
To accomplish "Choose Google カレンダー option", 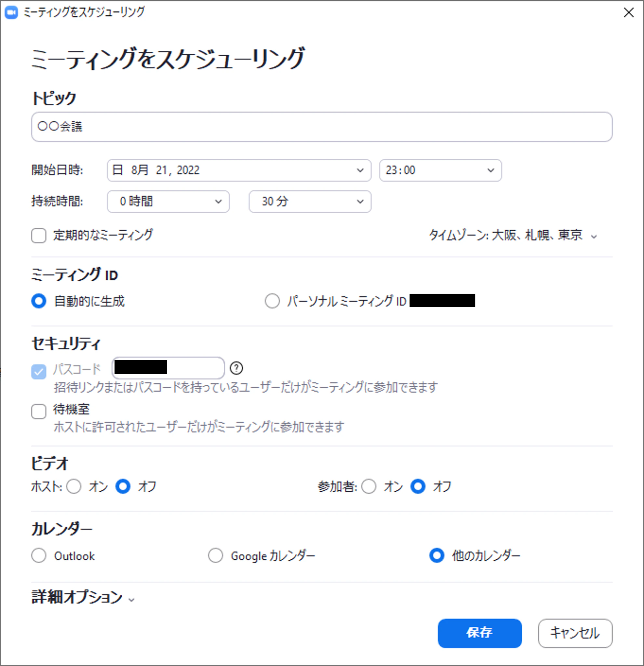I will 215,555.
